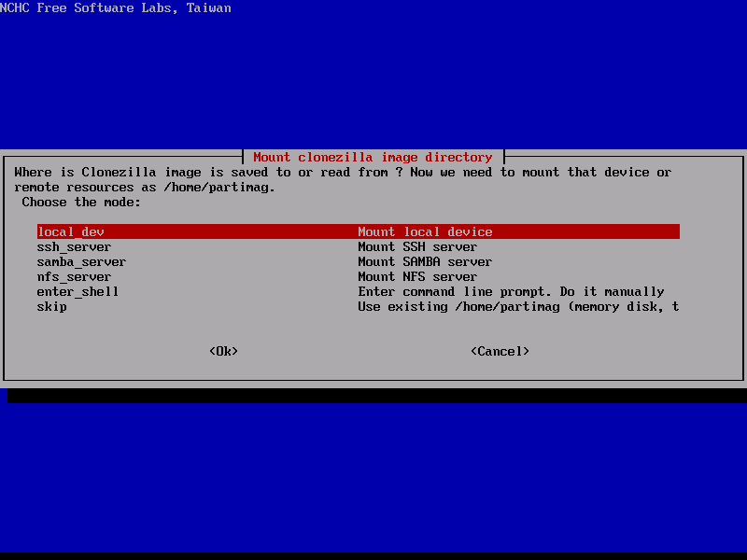This screenshot has width=747, height=560.
Task: Click 'Use existing /home/partimag' description
Action: coord(518,306)
